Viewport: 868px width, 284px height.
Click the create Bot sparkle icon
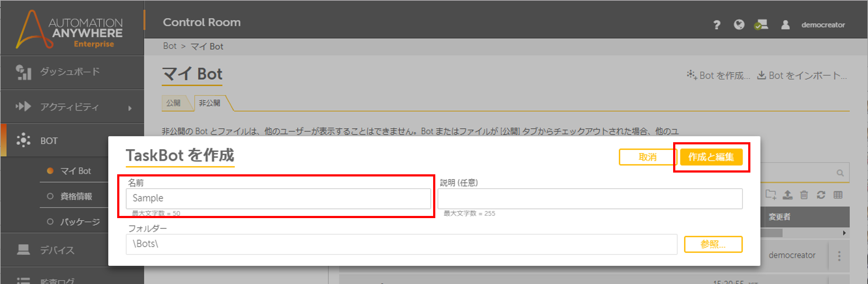coord(692,75)
